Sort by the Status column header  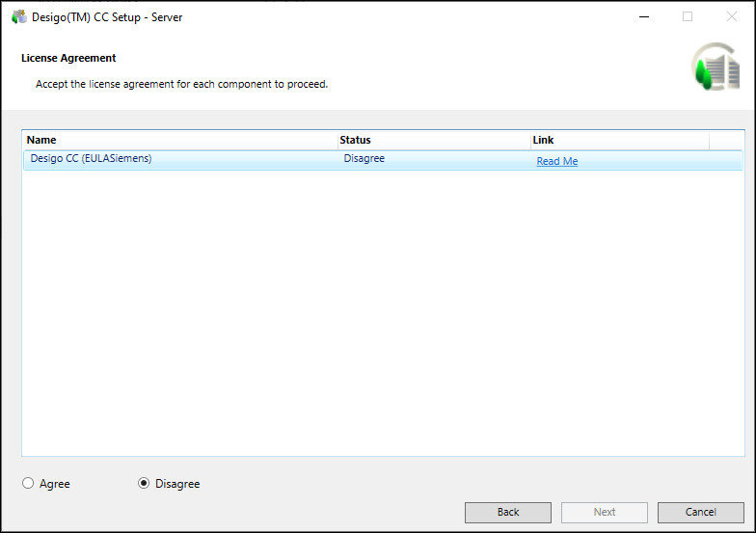point(433,140)
